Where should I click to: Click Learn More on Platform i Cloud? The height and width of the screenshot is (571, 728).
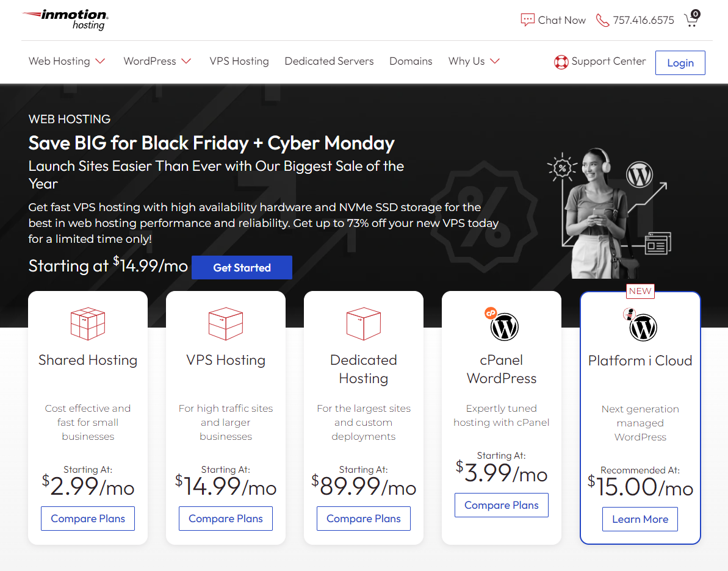tap(640, 519)
